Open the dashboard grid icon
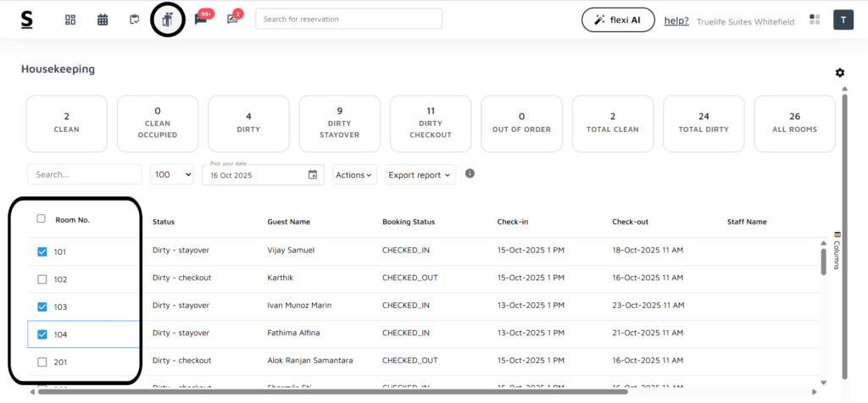Screen dimensions: 868x403 (70, 19)
